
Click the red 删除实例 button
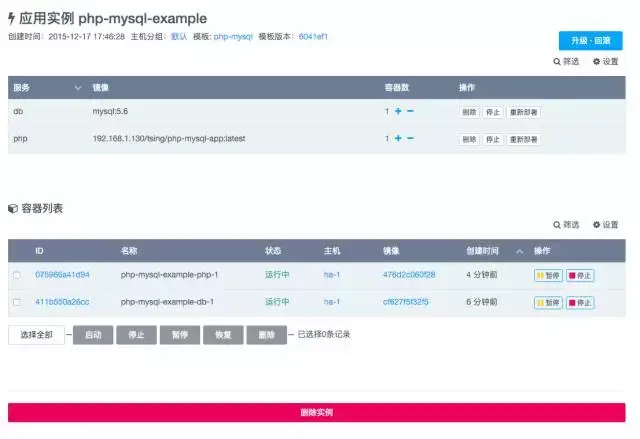317,412
